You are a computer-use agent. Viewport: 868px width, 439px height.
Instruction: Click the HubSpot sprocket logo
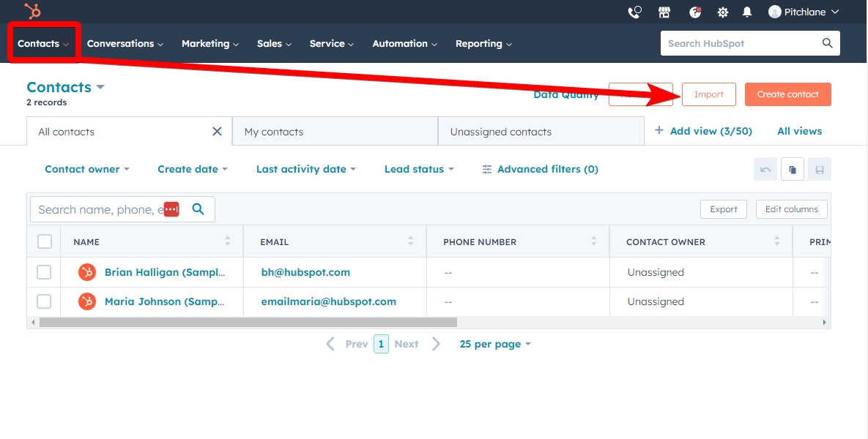pos(32,11)
